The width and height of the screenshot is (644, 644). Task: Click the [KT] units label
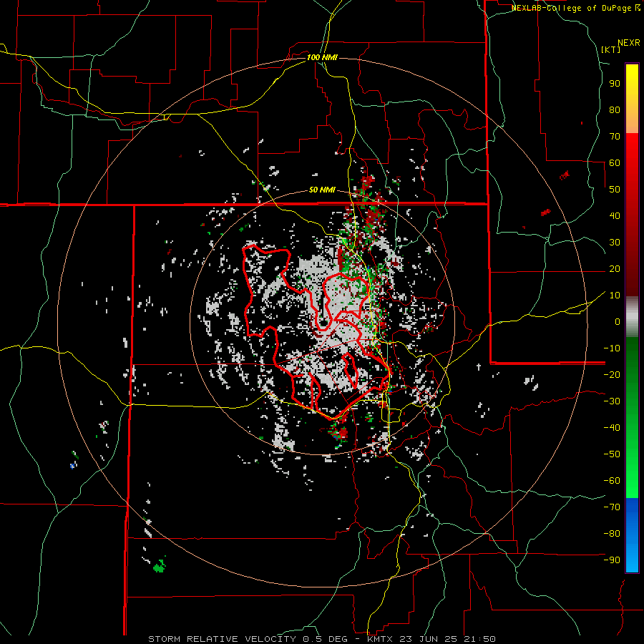coord(611,49)
